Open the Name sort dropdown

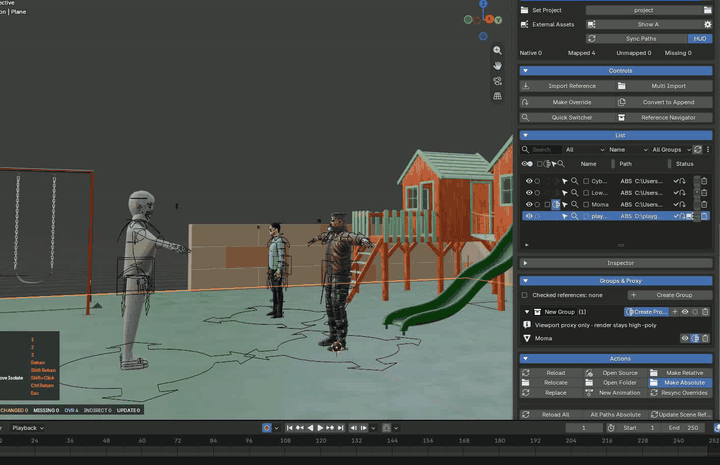[628, 150]
